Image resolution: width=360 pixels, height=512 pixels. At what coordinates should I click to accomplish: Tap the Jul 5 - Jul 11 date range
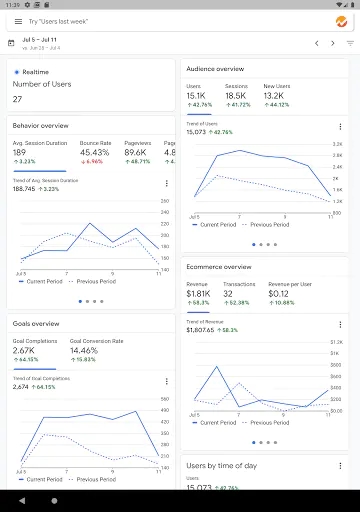[x=39, y=40]
